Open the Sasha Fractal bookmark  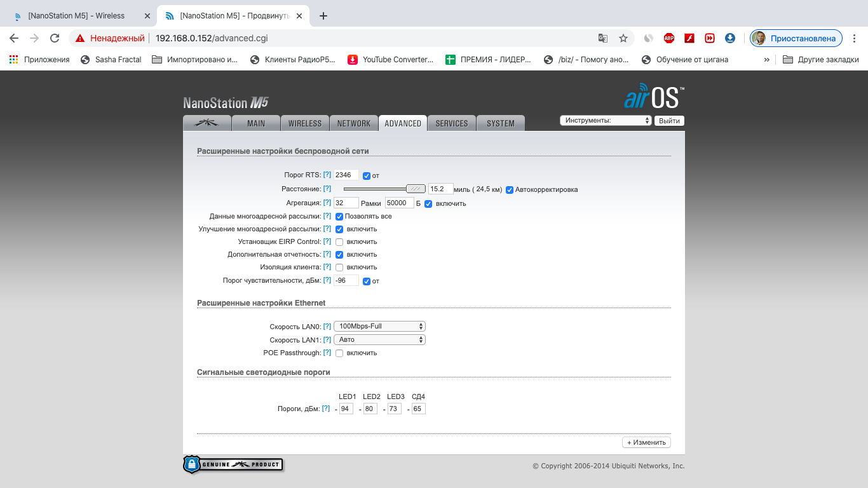click(111, 60)
